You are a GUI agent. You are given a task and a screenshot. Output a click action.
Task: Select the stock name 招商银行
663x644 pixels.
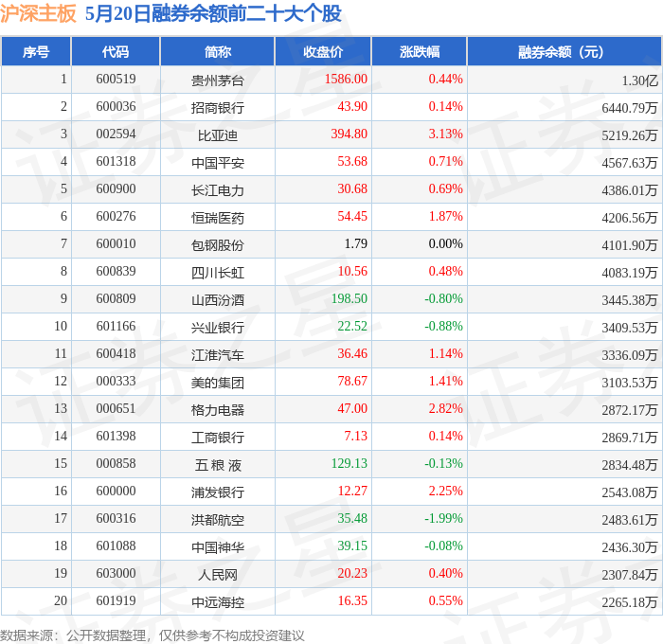[217, 108]
